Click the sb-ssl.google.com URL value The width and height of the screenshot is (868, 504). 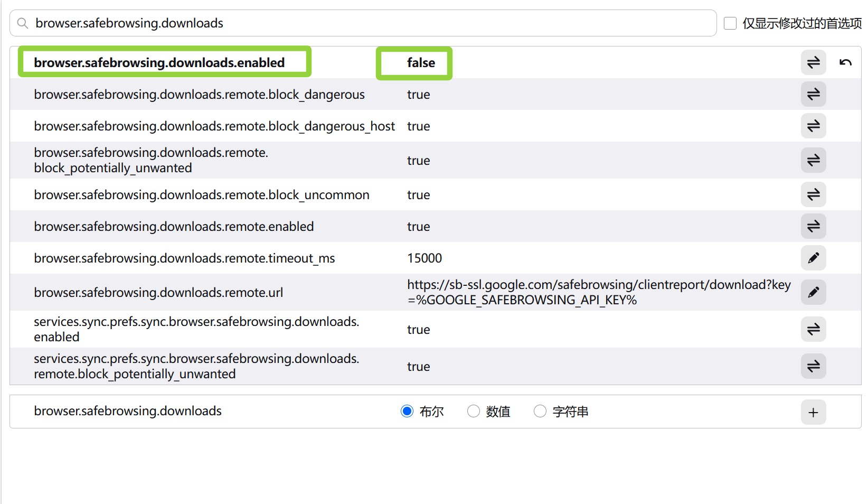pyautogui.click(x=599, y=292)
